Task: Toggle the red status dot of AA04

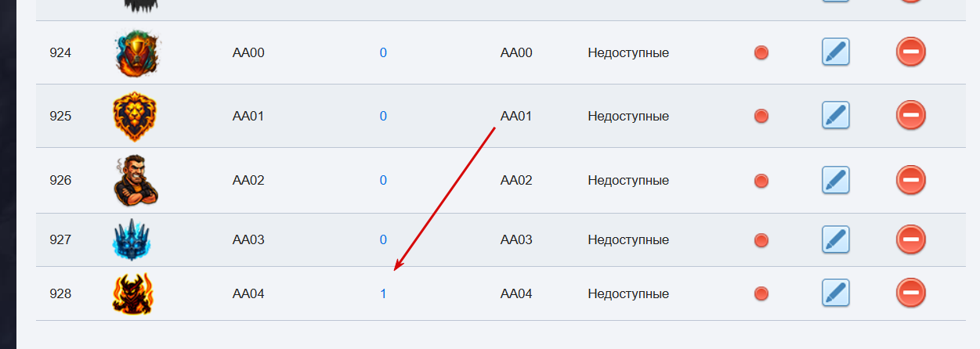Action: point(761,294)
